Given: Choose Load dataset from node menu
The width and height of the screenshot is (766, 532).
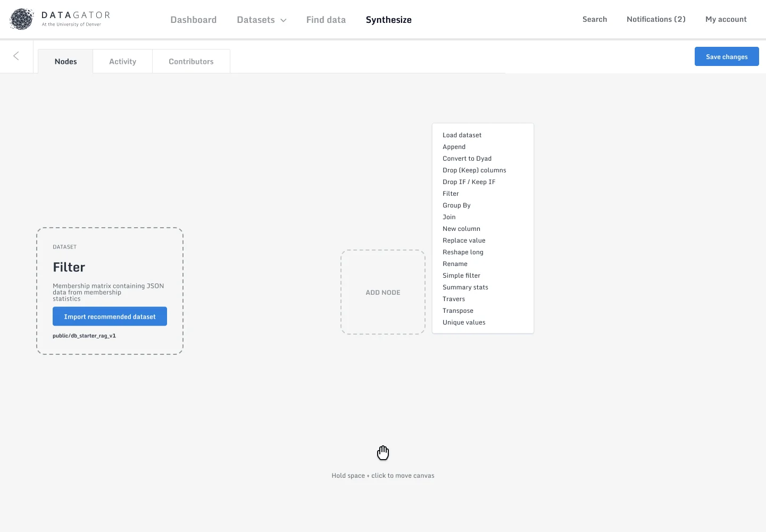Looking at the screenshot, I should (462, 135).
